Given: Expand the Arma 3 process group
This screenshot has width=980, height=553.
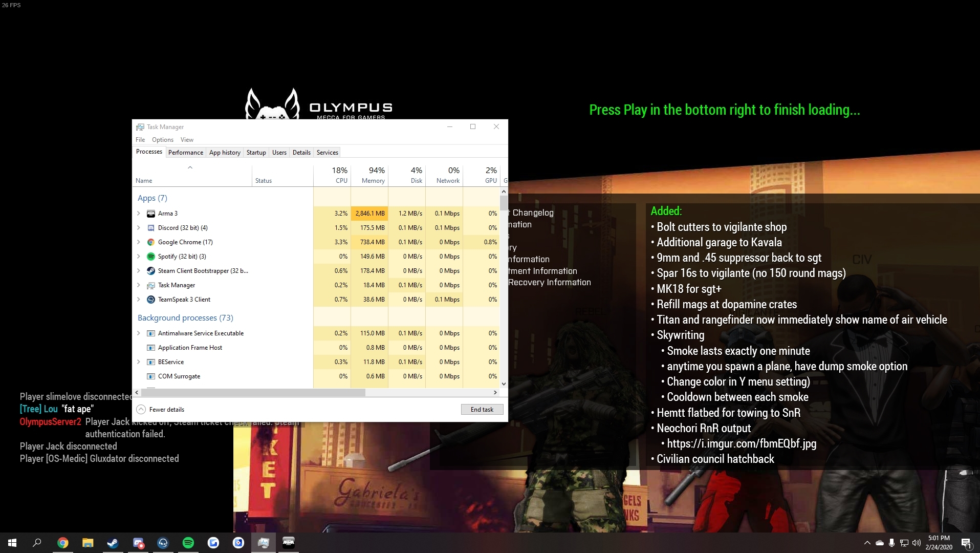Looking at the screenshot, I should click(139, 214).
